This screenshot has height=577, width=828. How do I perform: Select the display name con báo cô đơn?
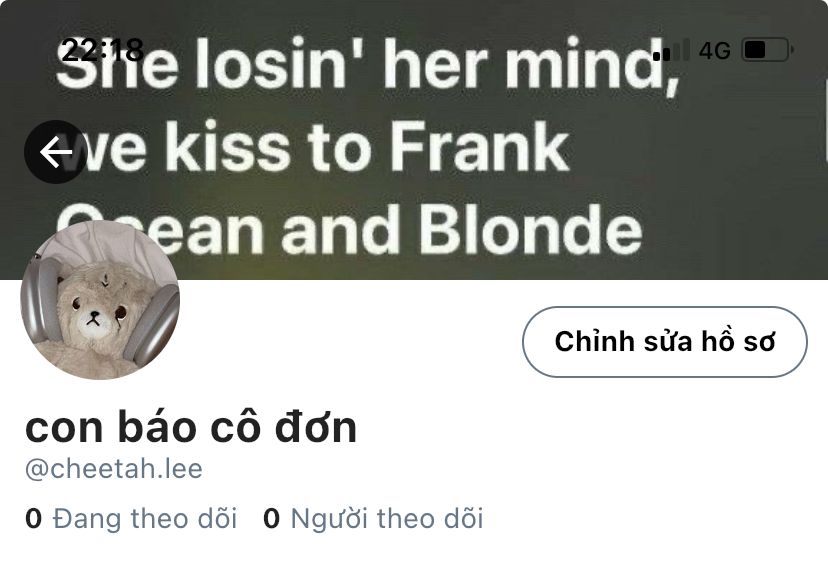click(191, 427)
